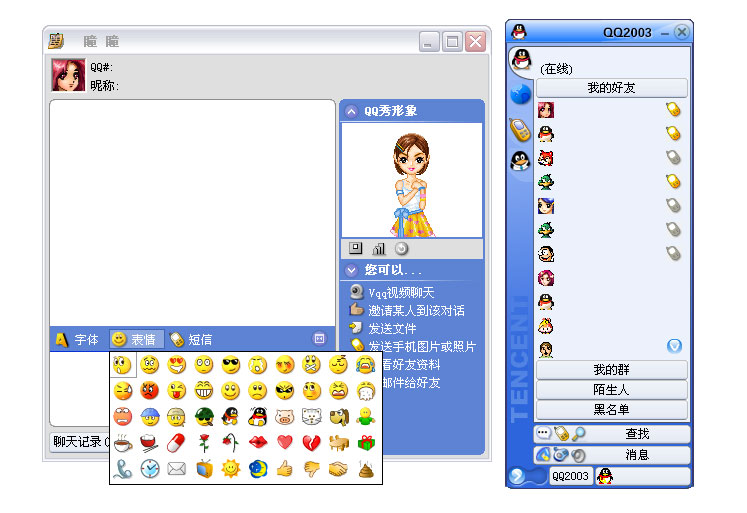Choose the blue-cap smiley emoticon
The height and width of the screenshot is (513, 747).
point(150,417)
